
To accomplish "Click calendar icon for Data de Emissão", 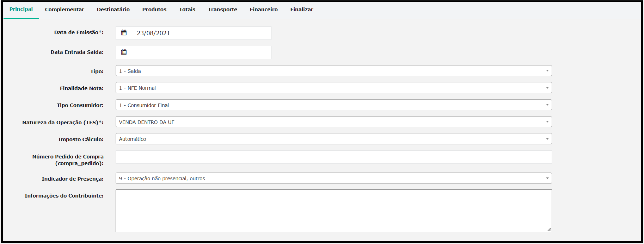I will tap(124, 33).
